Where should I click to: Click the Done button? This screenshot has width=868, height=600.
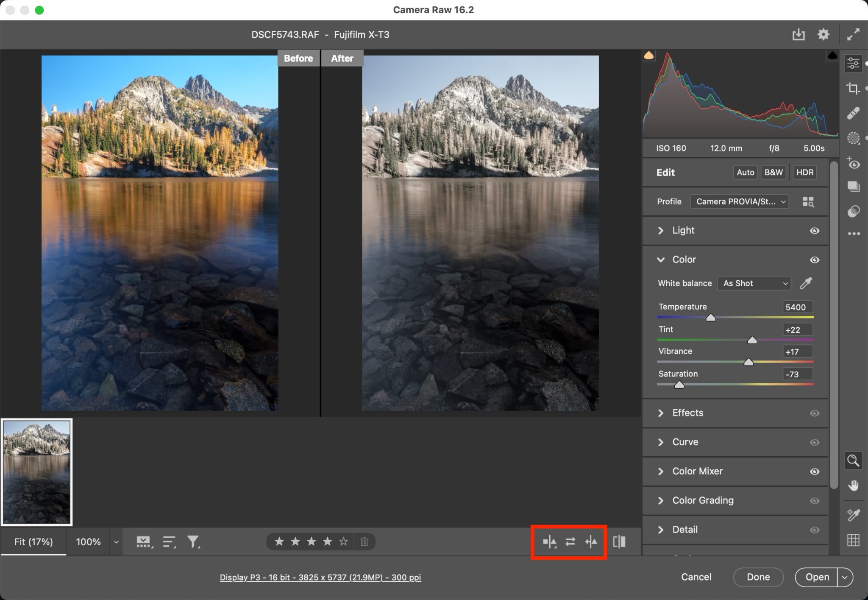[x=758, y=577]
